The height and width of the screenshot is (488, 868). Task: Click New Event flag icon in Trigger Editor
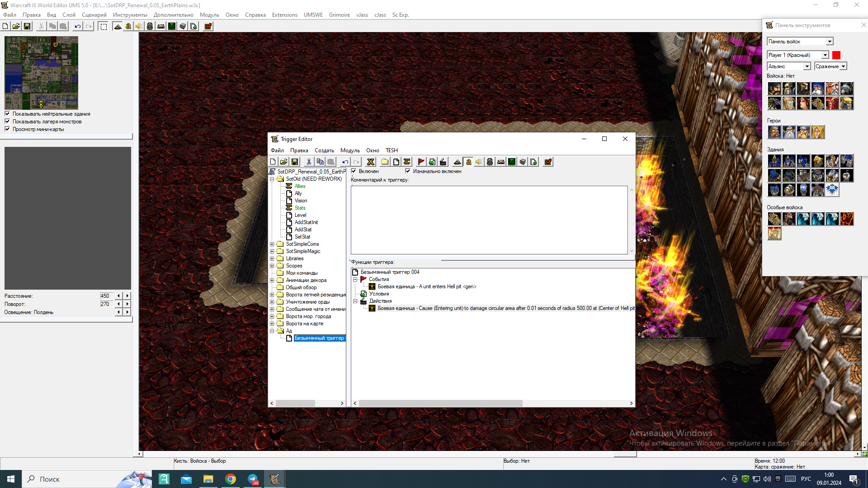[421, 162]
